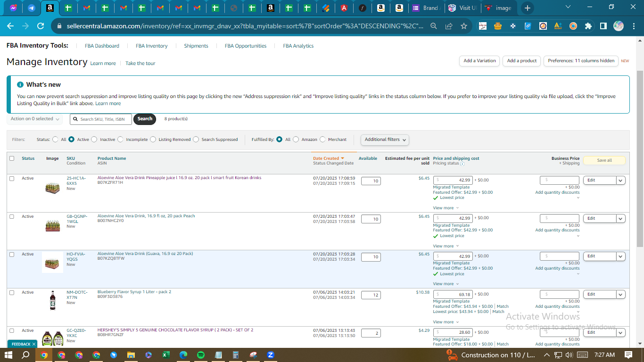Select the Listing Removed status filter
Screen dimensions: 644x362
point(153,140)
